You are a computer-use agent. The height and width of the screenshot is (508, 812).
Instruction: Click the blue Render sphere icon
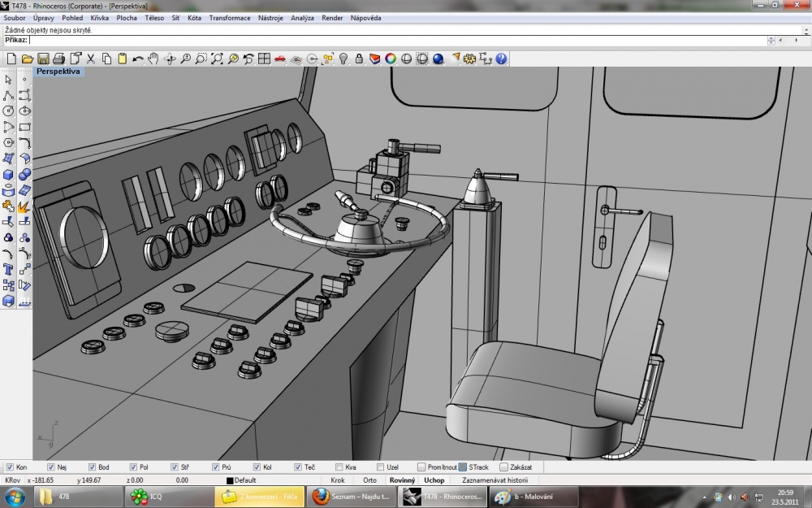438,59
